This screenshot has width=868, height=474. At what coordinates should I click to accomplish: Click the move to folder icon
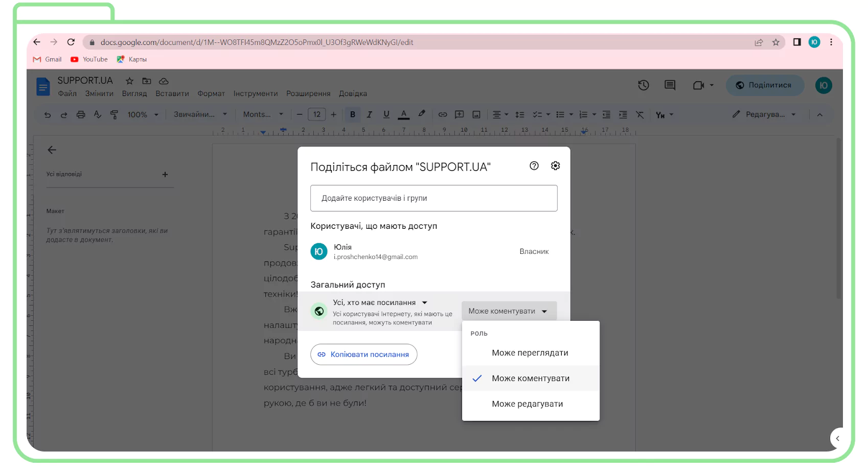click(147, 81)
